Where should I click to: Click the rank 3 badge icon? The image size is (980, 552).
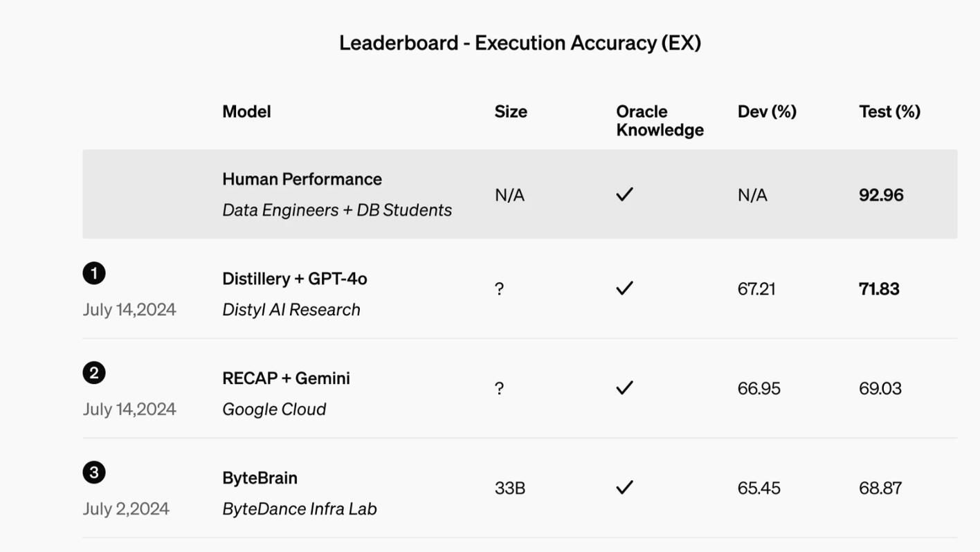click(x=94, y=472)
